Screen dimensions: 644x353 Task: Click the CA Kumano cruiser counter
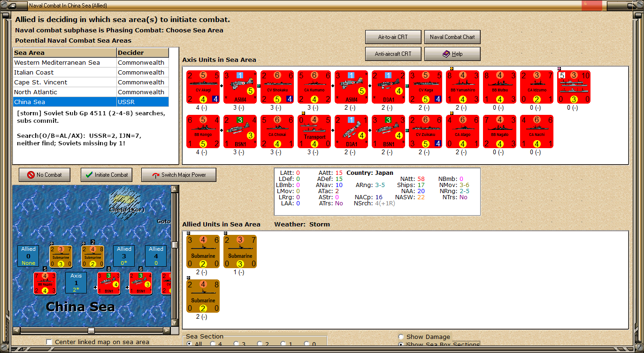(x=314, y=87)
